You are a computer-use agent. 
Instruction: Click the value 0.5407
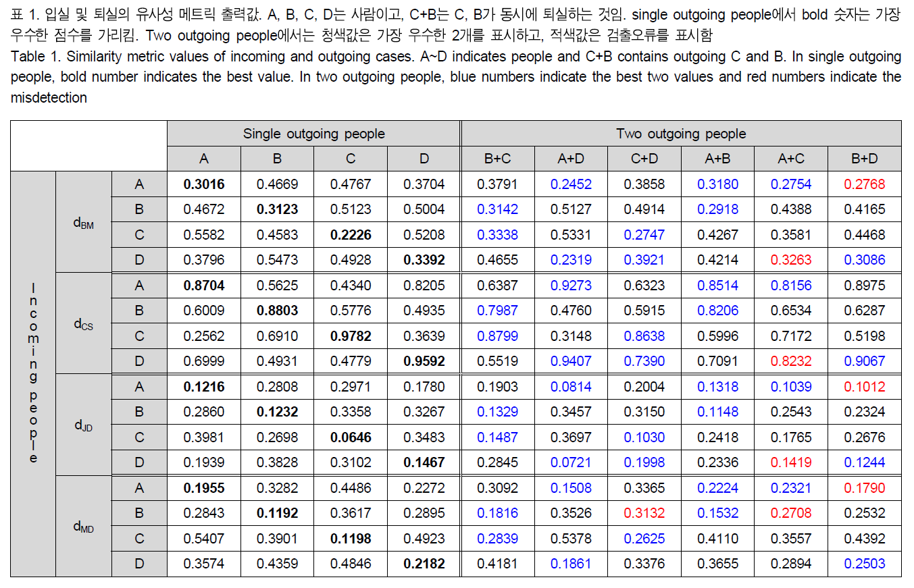tap(204, 539)
